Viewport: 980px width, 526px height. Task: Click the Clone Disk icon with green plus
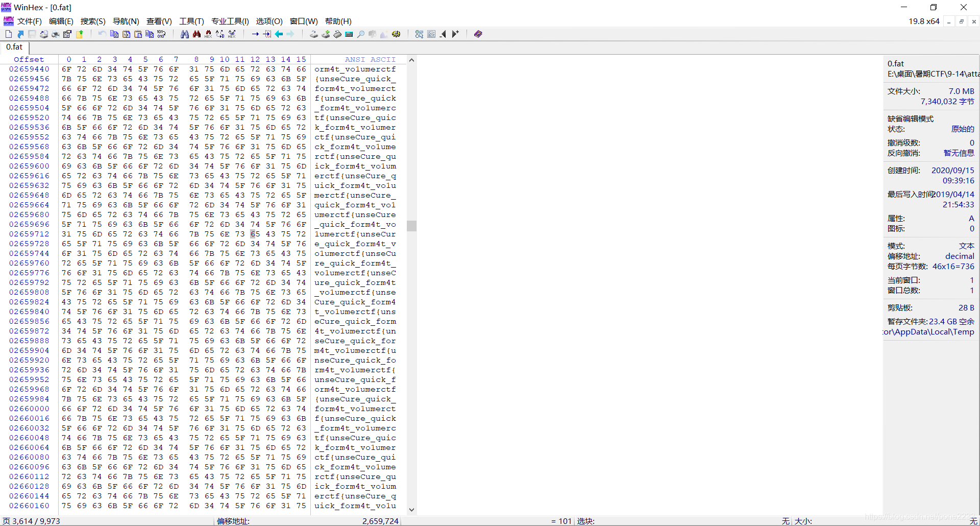(326, 34)
